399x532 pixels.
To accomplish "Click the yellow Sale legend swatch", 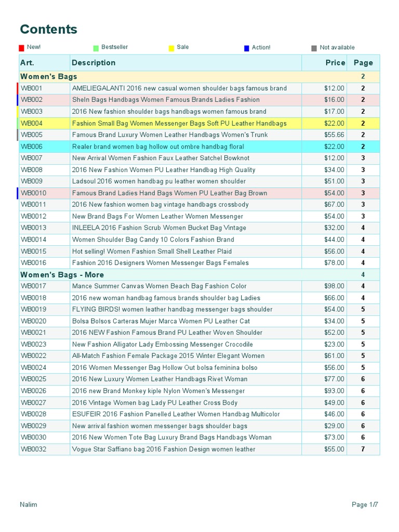I will [x=171, y=48].
